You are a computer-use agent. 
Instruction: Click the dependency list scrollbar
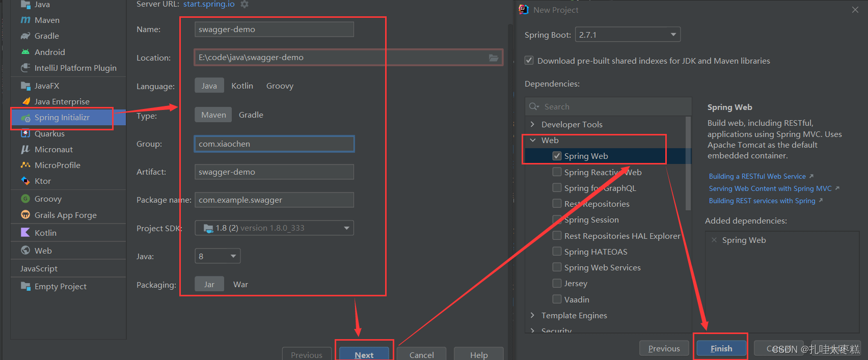(688, 163)
